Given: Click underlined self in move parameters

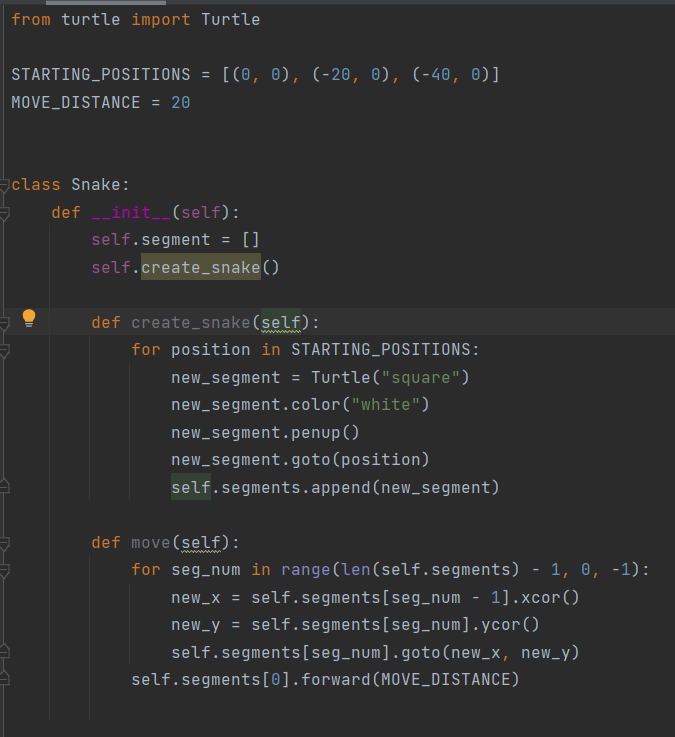Looking at the screenshot, I should point(201,542).
